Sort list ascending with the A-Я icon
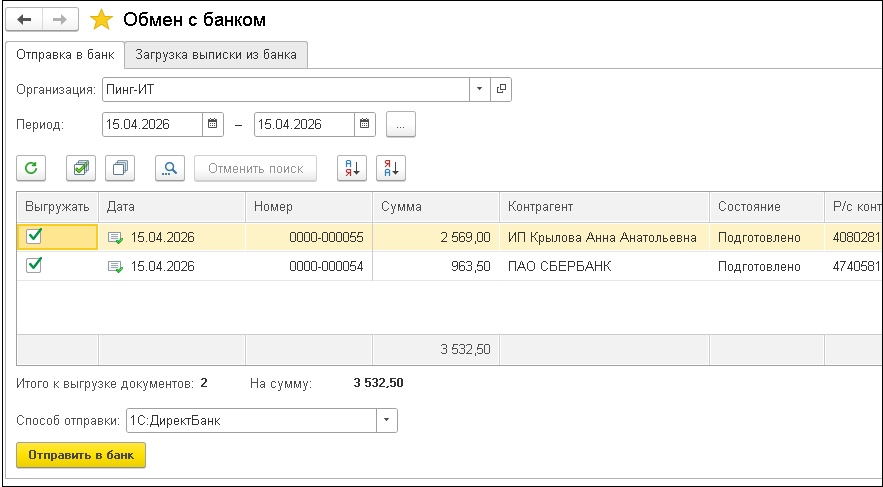The image size is (883, 487). (x=351, y=168)
